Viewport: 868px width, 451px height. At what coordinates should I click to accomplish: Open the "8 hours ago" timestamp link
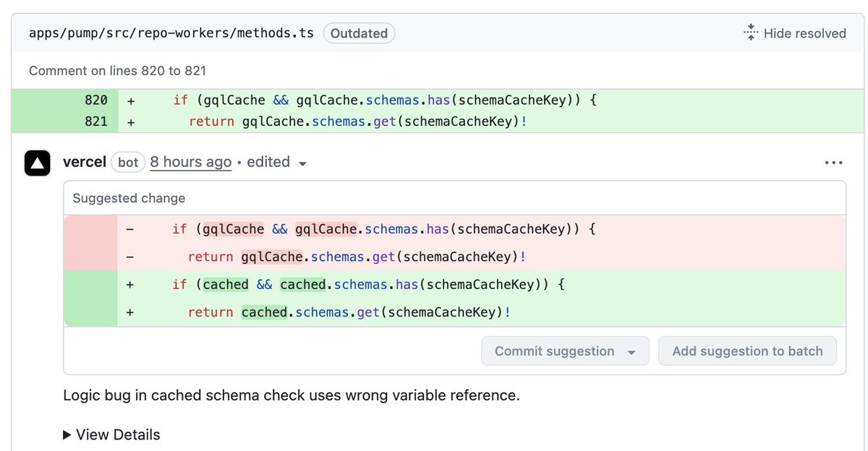(191, 162)
